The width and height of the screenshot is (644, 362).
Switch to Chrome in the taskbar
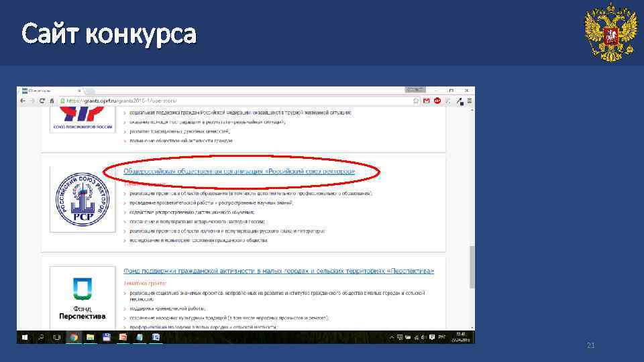(x=74, y=337)
